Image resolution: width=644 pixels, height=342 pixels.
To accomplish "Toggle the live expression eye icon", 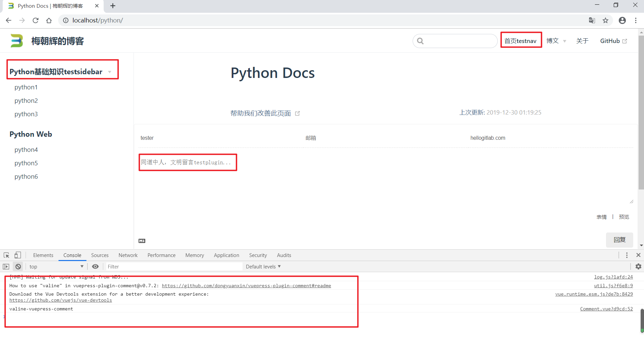I will pos(96,267).
